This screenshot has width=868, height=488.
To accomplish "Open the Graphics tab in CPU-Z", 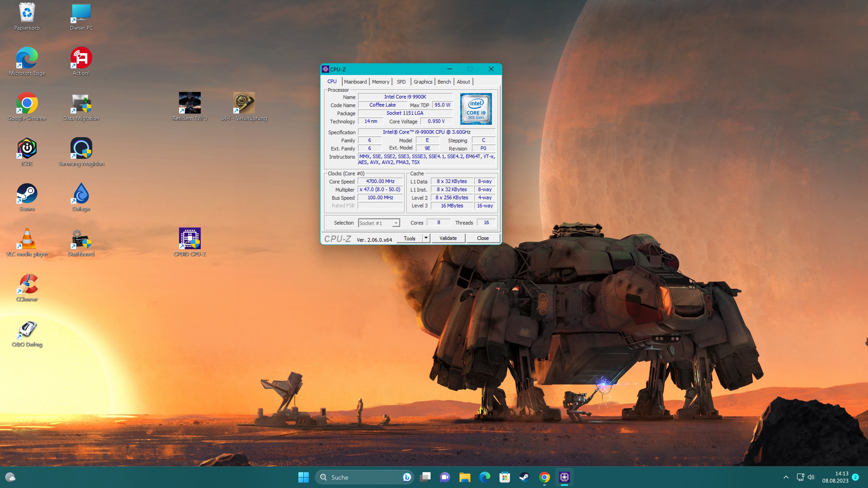I will 422,82.
